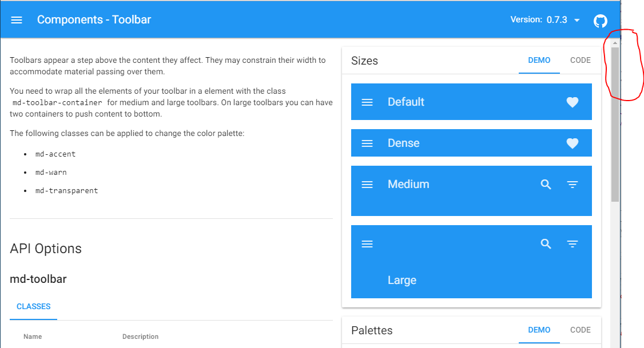Open the menu icon in Medium toolbar

tap(367, 185)
